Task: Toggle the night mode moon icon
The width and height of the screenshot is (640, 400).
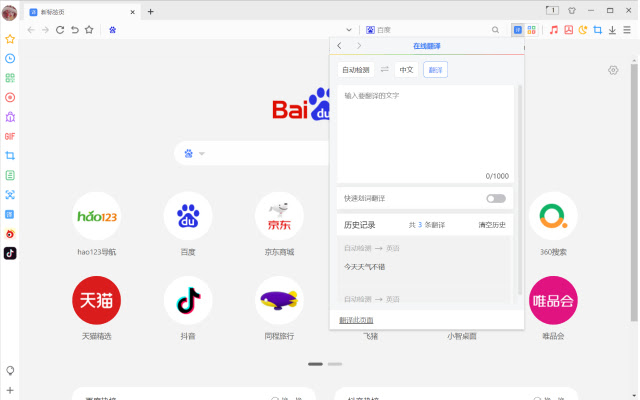Action: point(583,30)
